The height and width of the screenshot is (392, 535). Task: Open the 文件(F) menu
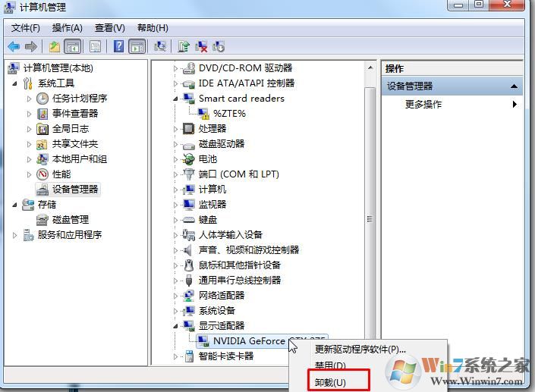[x=26, y=27]
